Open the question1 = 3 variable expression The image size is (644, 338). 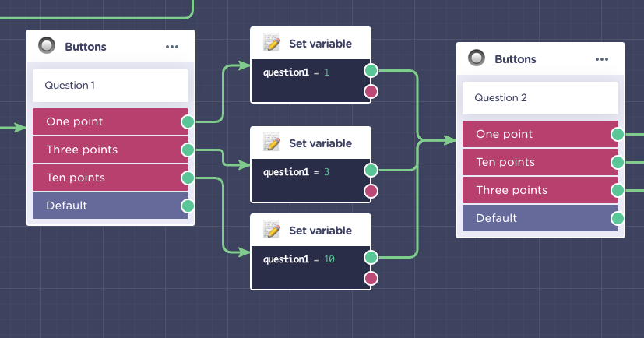pos(296,172)
